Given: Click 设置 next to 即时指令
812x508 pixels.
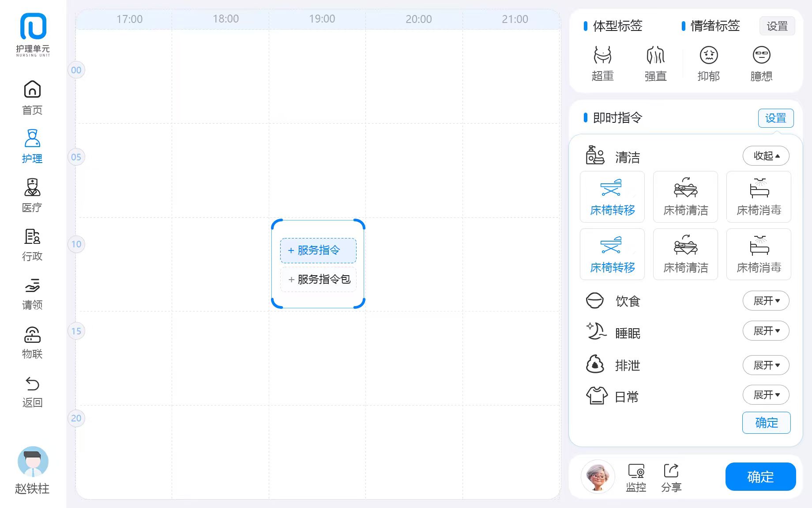Looking at the screenshot, I should coord(775,118).
